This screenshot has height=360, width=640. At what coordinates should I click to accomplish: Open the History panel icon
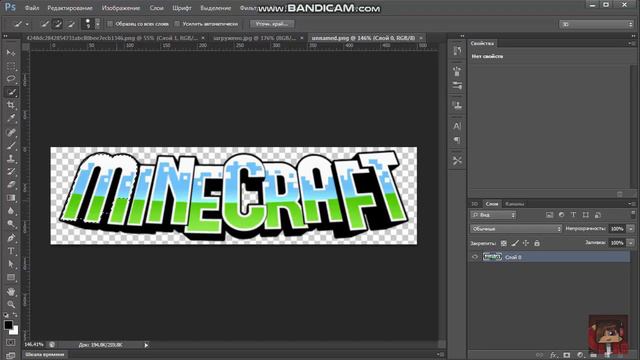[x=457, y=51]
